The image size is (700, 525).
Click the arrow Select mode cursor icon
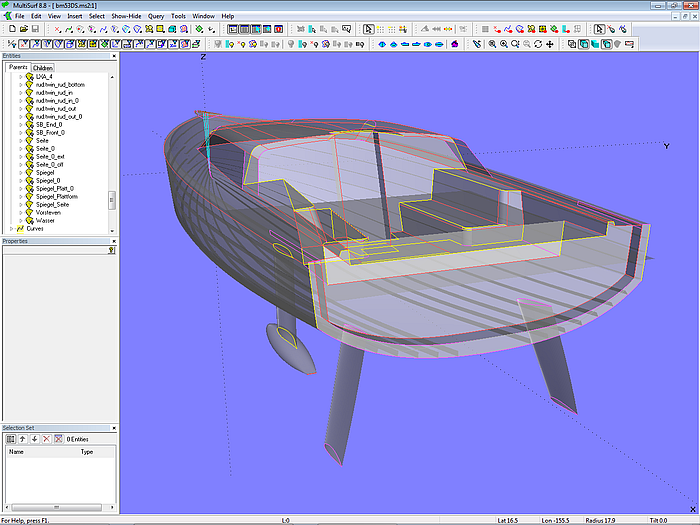click(x=368, y=29)
